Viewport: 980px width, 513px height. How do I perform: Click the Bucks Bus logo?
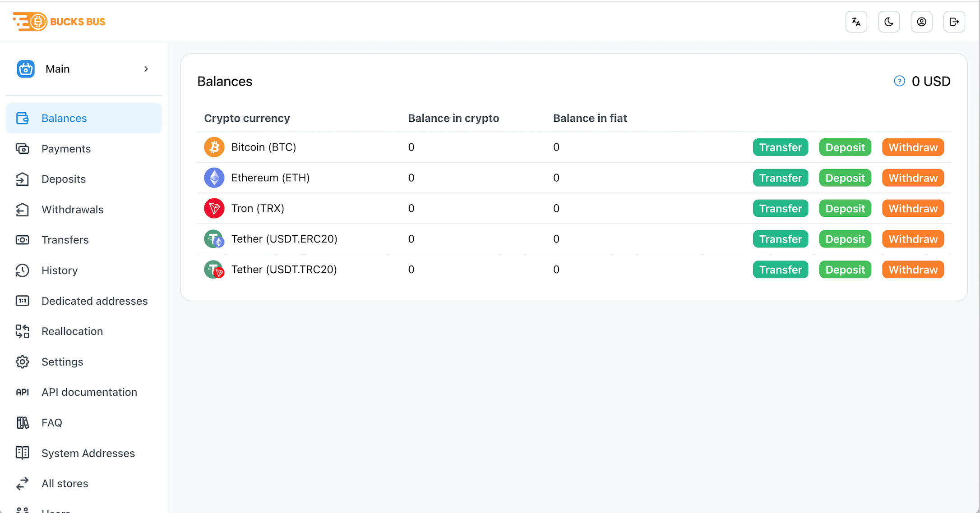(x=59, y=21)
